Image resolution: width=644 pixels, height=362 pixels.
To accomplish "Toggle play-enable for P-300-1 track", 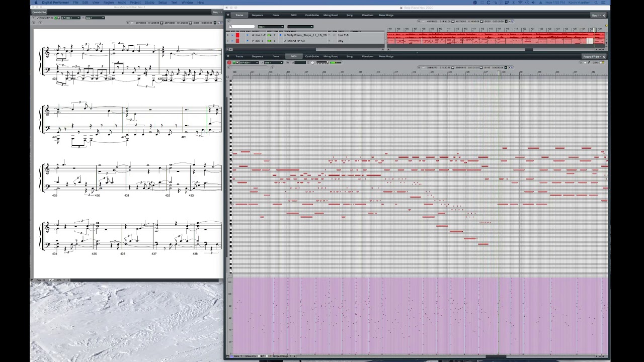I will [x=248, y=41].
